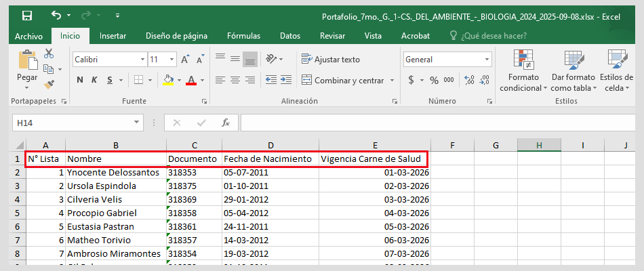644x271 pixels.
Task: Click the Pegar paste button
Action: click(x=27, y=68)
